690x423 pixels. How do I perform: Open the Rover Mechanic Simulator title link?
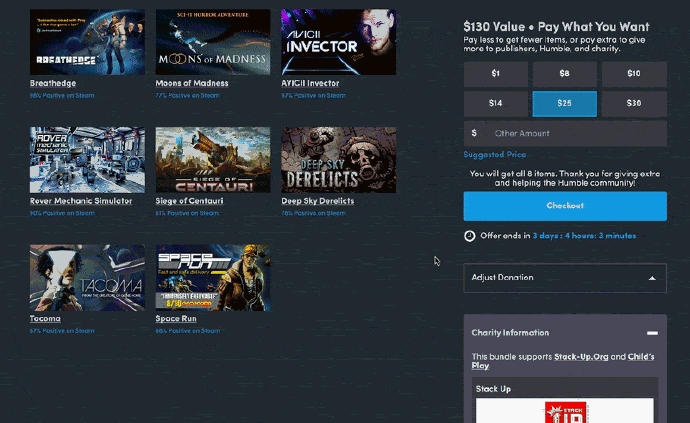point(81,201)
